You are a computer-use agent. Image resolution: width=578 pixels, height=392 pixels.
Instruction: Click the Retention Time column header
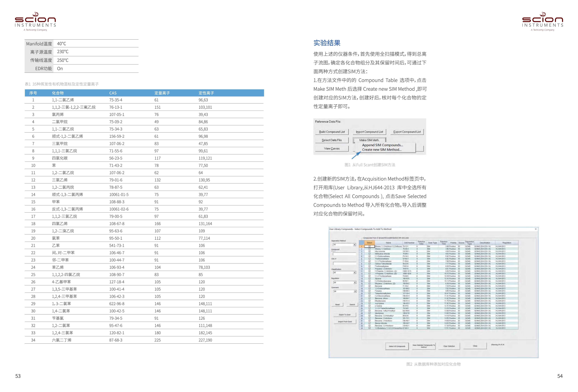(x=444, y=243)
